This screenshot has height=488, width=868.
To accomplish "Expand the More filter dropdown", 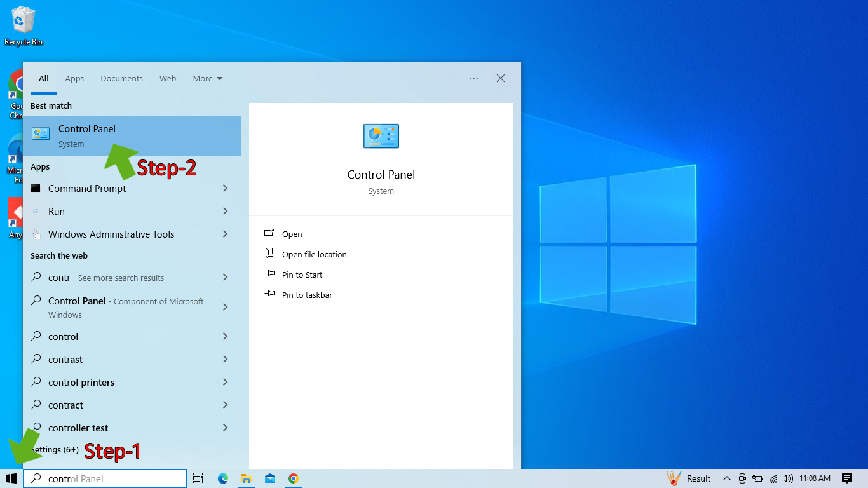I will pyautogui.click(x=208, y=79).
